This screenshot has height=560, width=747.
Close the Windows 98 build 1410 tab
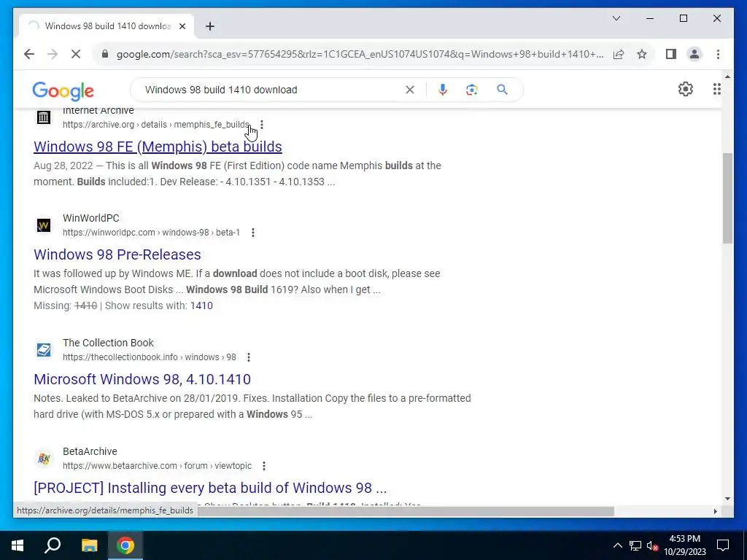pos(182,26)
